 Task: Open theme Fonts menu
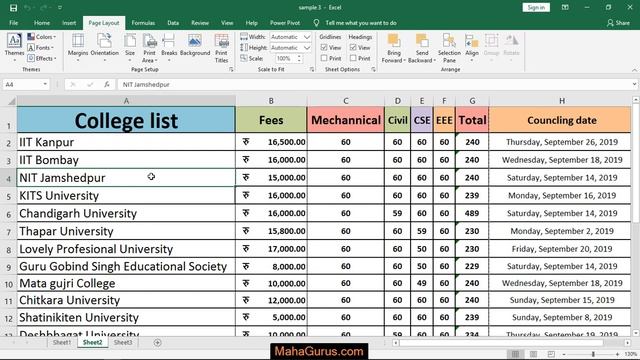tap(41, 47)
